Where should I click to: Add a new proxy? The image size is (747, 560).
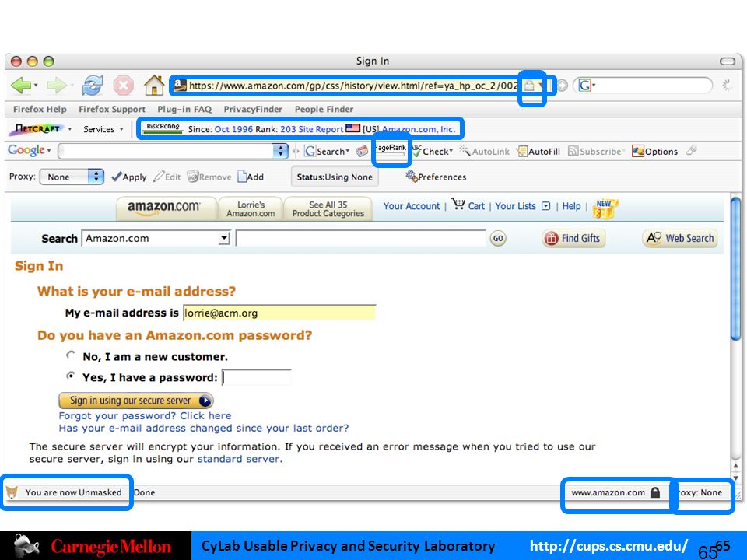click(251, 177)
